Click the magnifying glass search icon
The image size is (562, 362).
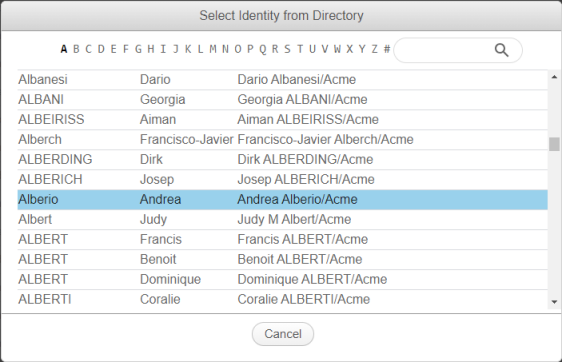(501, 50)
